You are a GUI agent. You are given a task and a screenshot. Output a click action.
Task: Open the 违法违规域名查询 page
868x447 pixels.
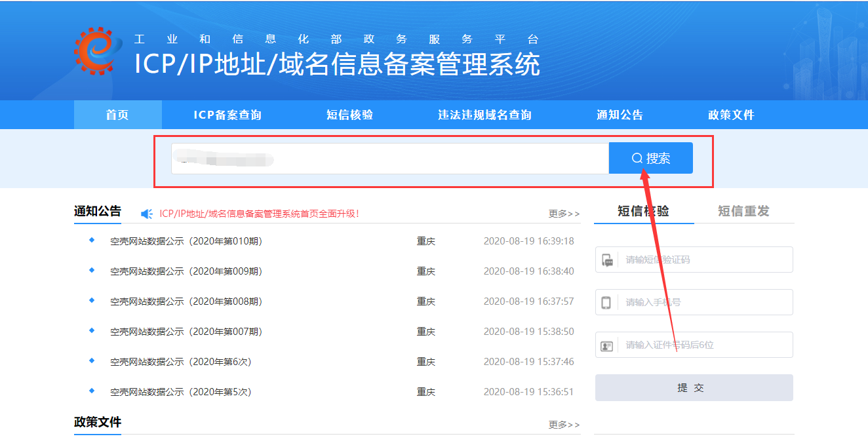(484, 115)
